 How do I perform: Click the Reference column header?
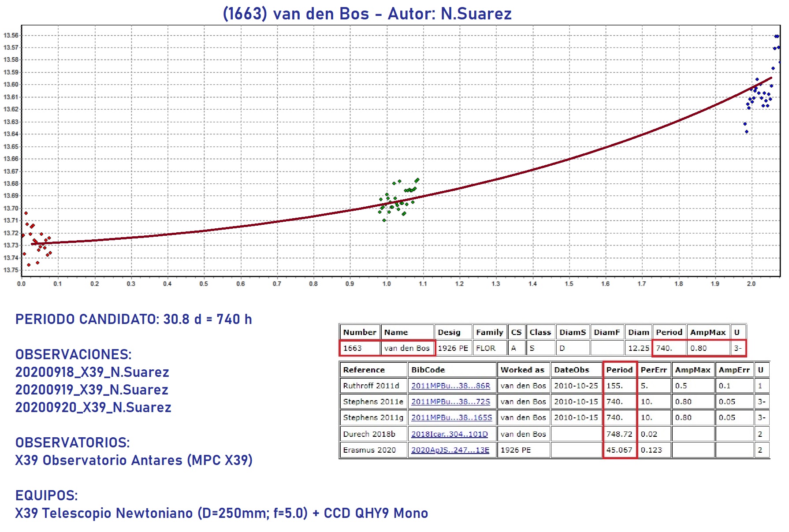pos(364,370)
